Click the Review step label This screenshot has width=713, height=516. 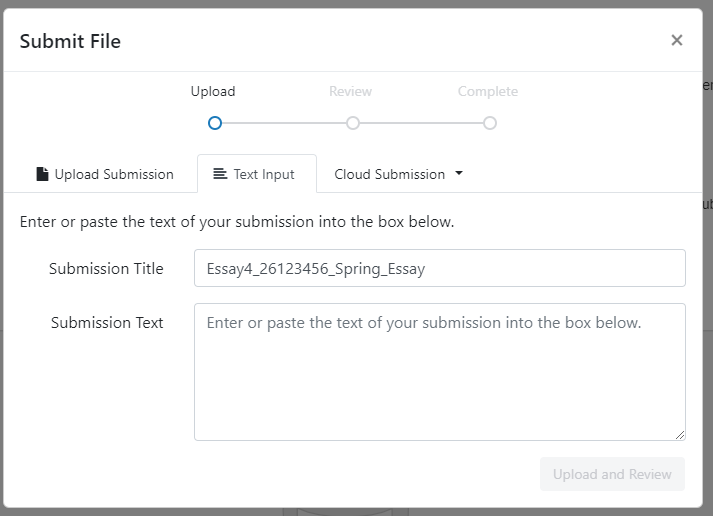[x=350, y=92]
